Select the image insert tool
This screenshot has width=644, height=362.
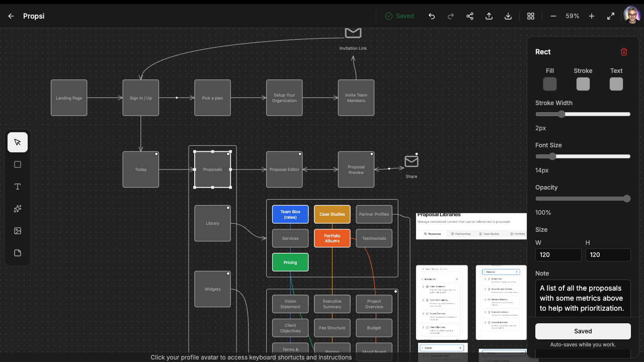click(18, 231)
